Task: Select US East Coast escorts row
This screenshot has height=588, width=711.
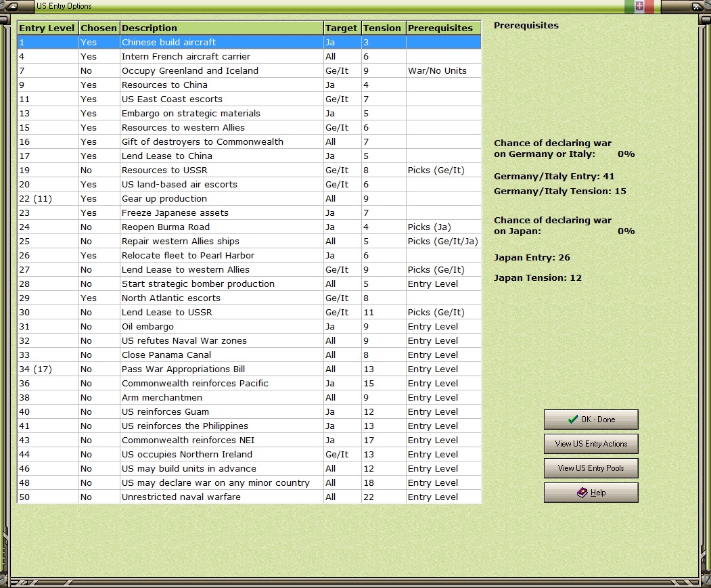Action: point(249,99)
